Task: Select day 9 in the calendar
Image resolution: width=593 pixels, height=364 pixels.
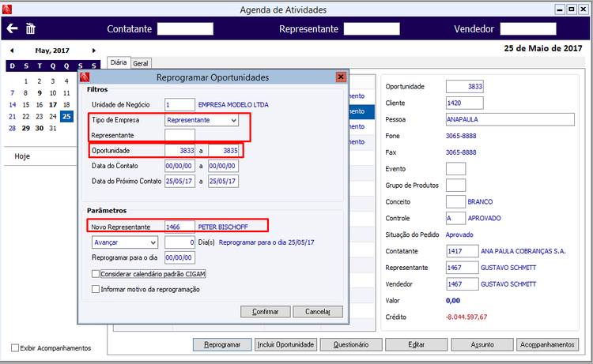Action: (40, 93)
